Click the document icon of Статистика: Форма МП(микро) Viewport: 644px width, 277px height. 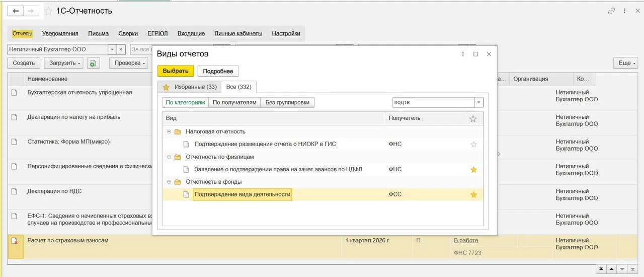pyautogui.click(x=15, y=142)
